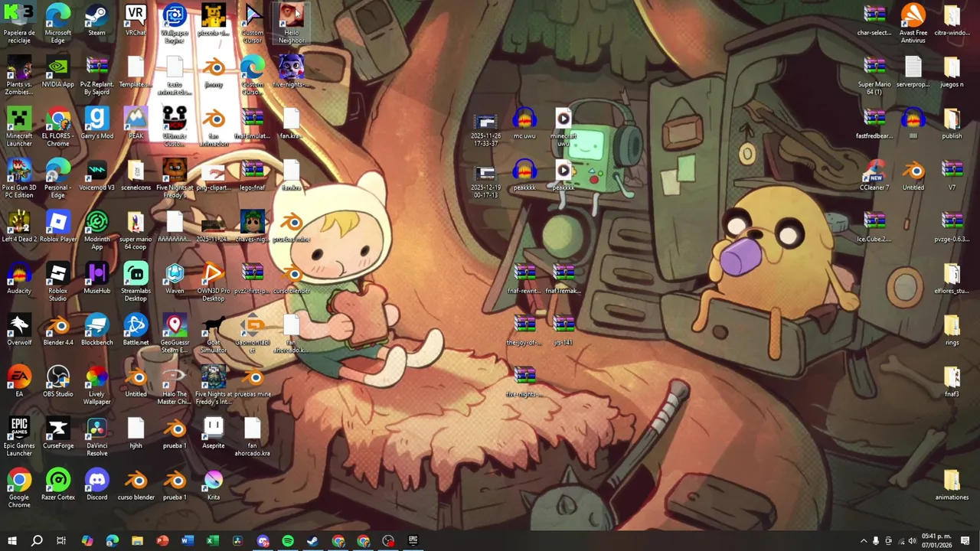Open the volume control in system tray
The height and width of the screenshot is (551, 980).
(x=912, y=541)
